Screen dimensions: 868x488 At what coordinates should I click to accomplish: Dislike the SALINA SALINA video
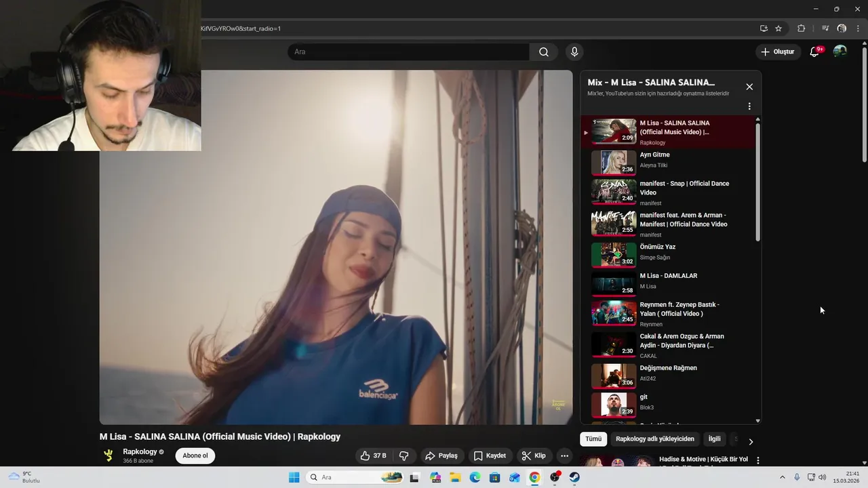point(403,455)
